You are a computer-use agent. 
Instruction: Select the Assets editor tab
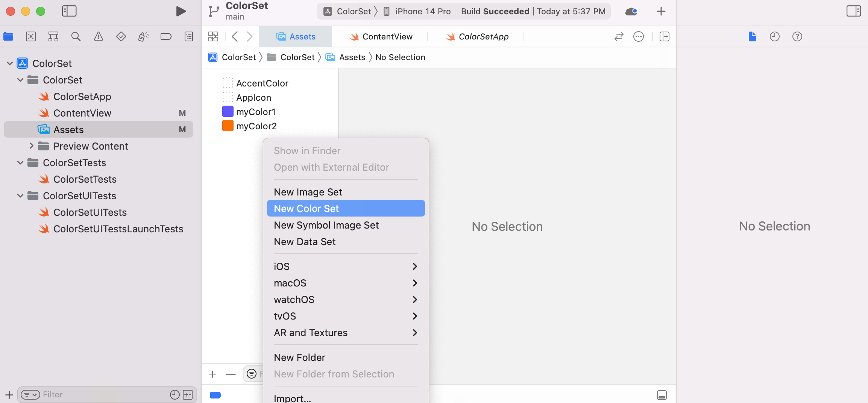[x=295, y=36]
